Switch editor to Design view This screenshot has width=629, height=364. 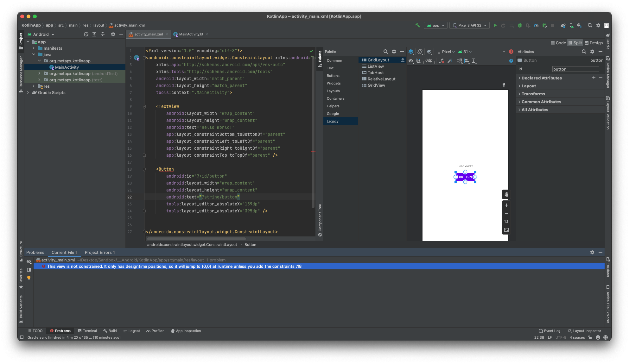594,43
